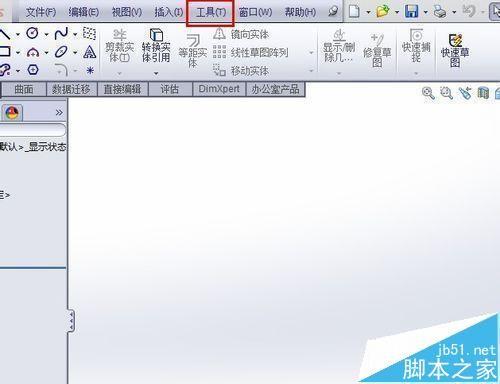Expand the Ellipse tool dropdown arrow

point(75,53)
